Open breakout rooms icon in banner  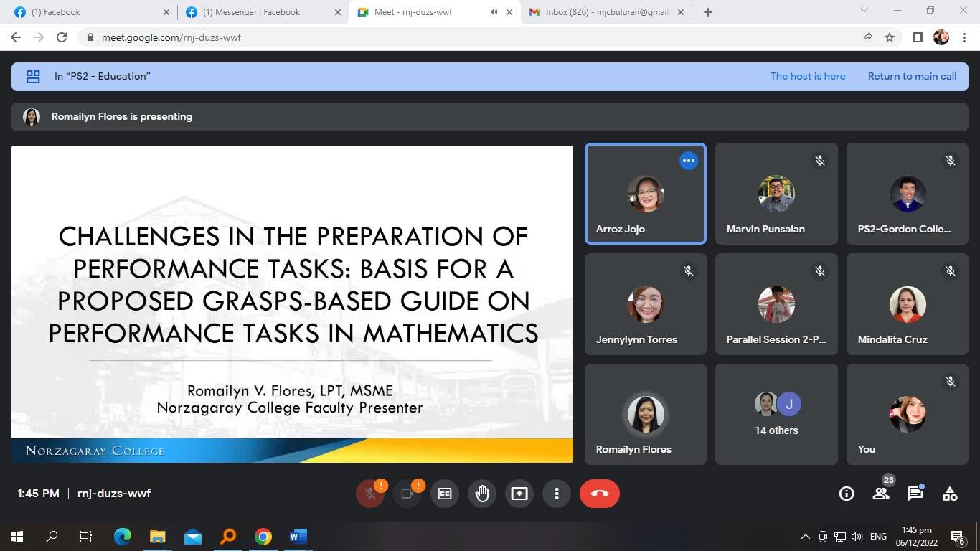[33, 76]
